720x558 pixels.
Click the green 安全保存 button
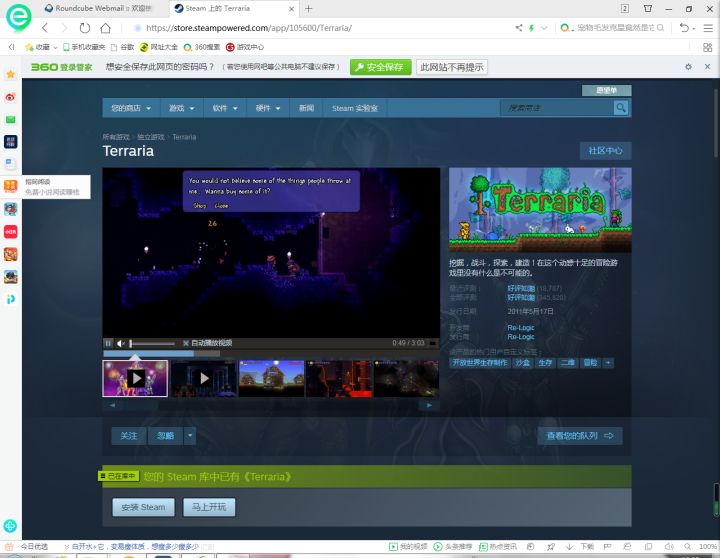tap(381, 67)
